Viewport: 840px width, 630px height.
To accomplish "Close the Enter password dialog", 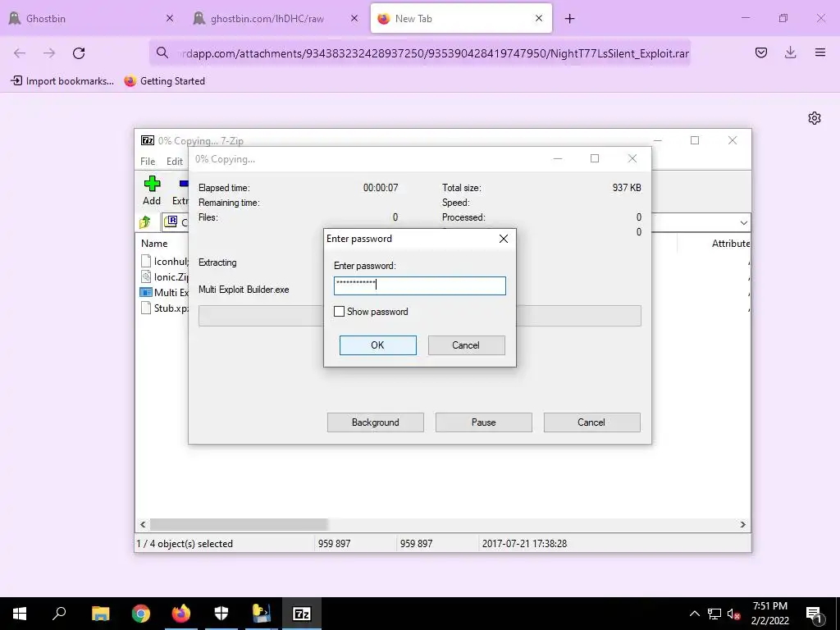I will pyautogui.click(x=504, y=239).
